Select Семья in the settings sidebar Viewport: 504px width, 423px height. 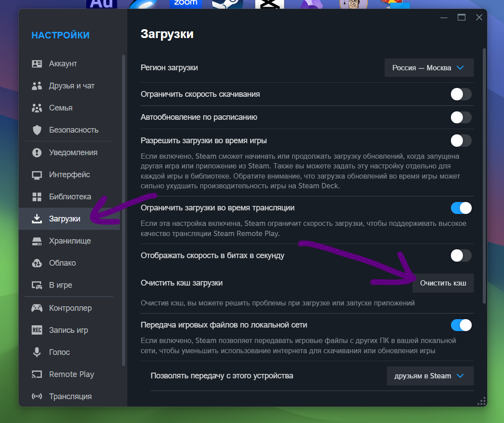tap(69, 108)
